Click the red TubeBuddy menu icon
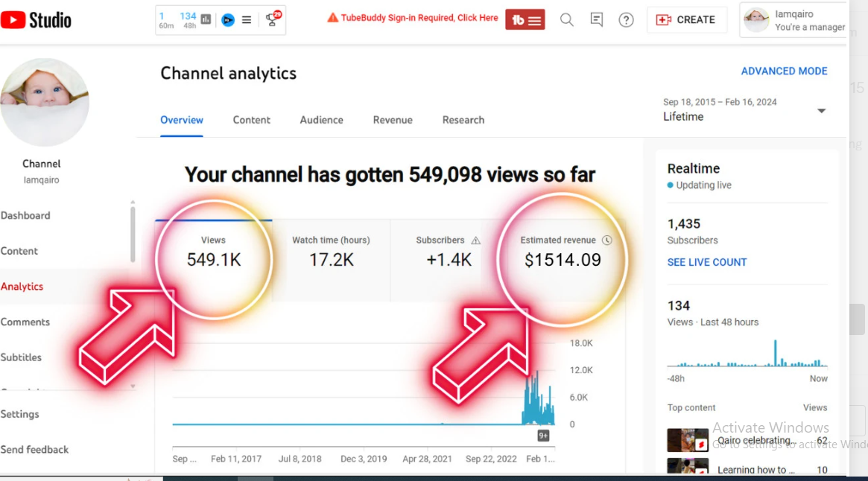The width and height of the screenshot is (868, 481). pos(525,20)
